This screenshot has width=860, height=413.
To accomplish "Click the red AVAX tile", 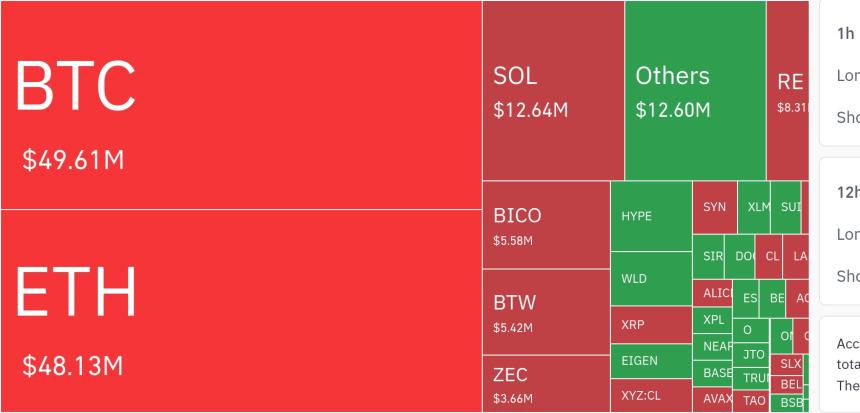I will click(x=712, y=399).
